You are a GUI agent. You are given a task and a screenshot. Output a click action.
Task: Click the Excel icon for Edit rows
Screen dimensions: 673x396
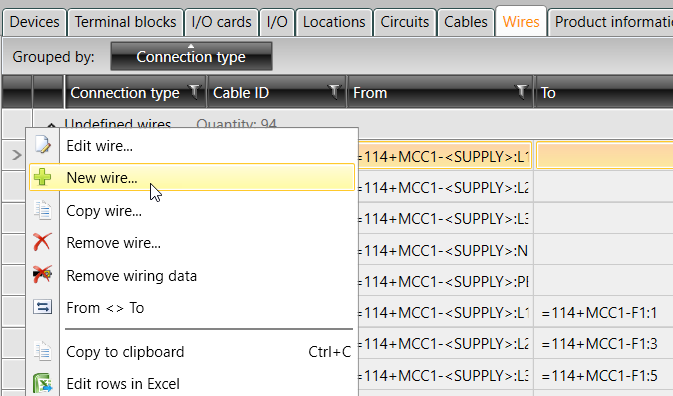coord(42,383)
